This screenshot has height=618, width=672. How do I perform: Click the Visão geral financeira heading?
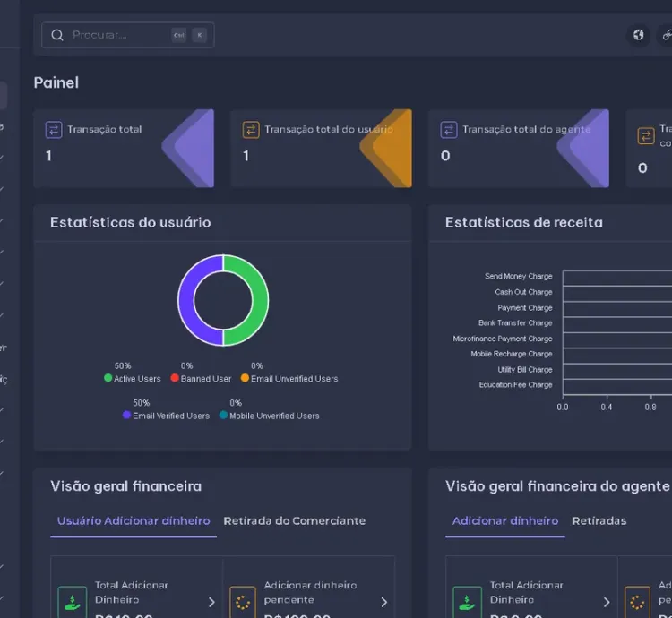click(x=126, y=486)
